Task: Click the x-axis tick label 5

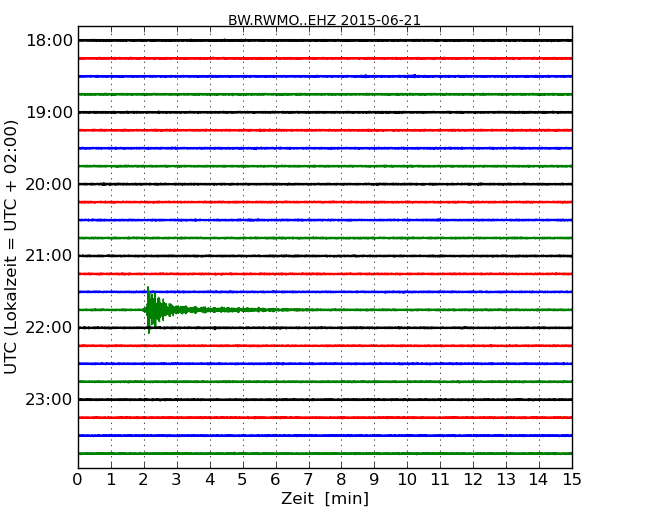Action: point(243,479)
